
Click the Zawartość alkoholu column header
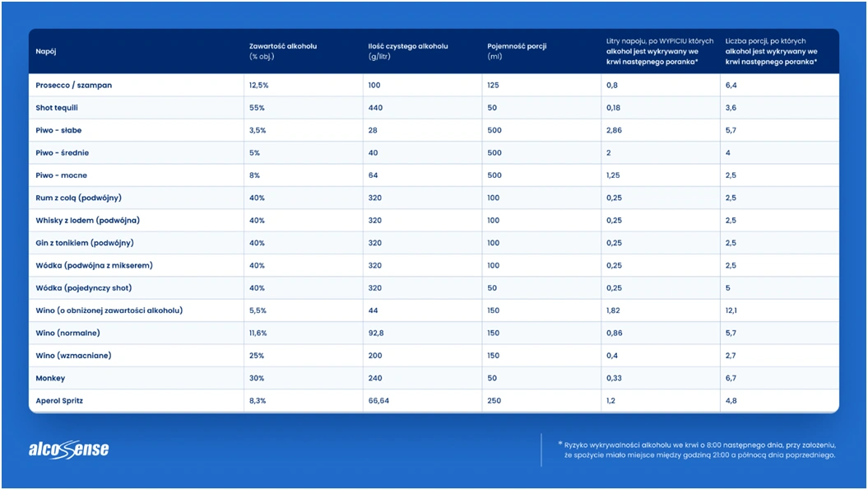pos(283,51)
